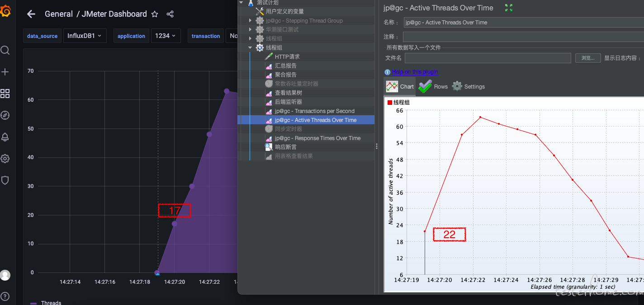Click the 浏览... browse button
Screen dimensions: 644x305
pos(588,58)
